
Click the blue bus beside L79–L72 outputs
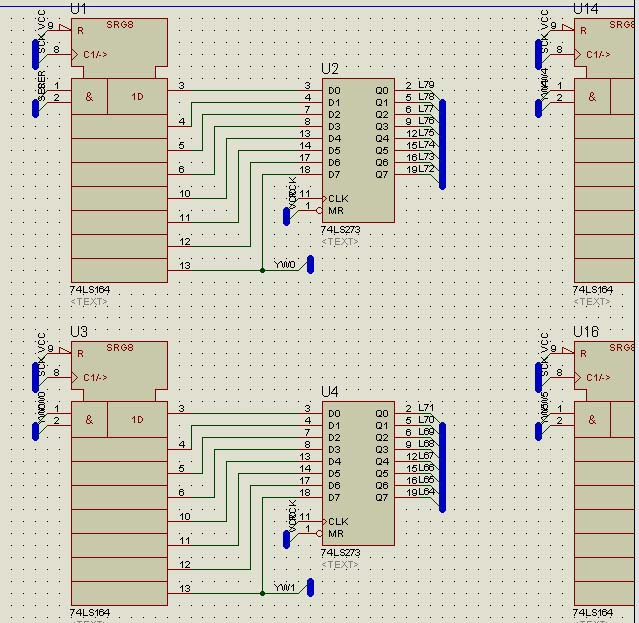click(442, 144)
